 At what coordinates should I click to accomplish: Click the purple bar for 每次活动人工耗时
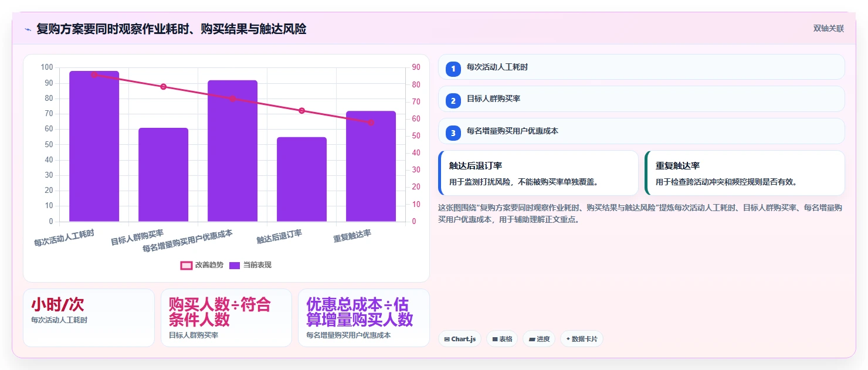coord(94,146)
